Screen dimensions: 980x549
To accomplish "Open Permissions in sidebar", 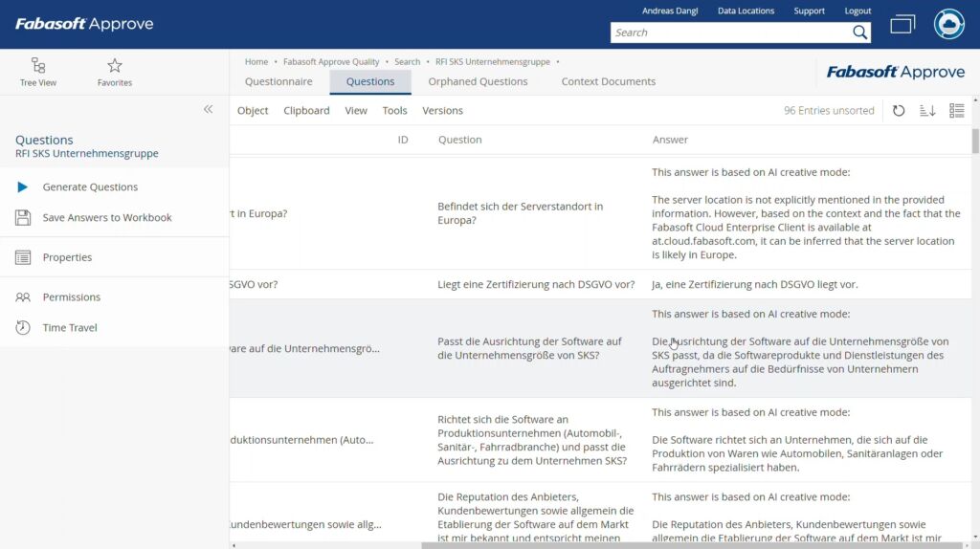I will (x=71, y=297).
